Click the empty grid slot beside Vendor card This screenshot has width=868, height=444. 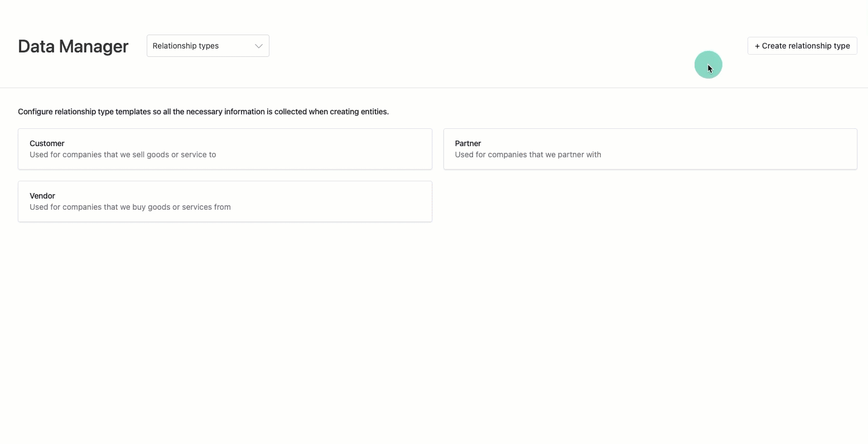tap(650, 201)
